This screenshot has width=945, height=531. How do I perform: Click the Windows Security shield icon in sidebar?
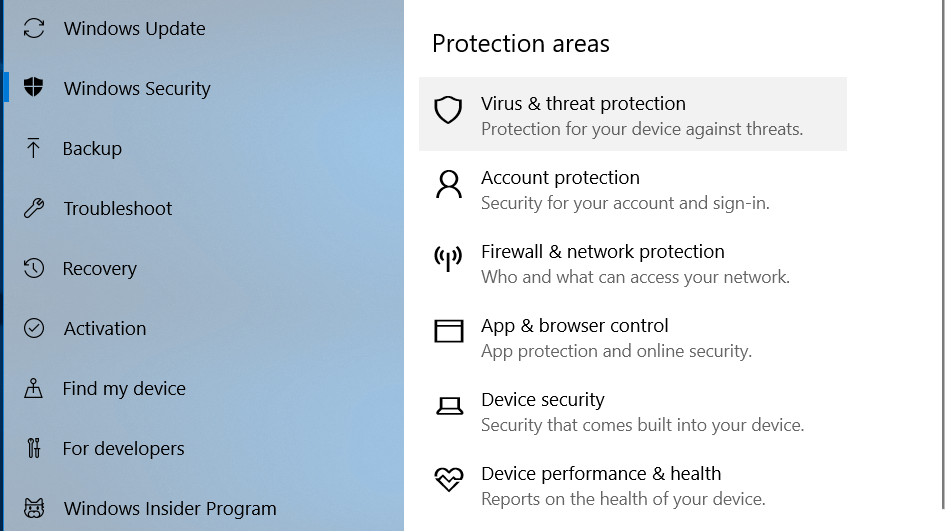[x=34, y=88]
